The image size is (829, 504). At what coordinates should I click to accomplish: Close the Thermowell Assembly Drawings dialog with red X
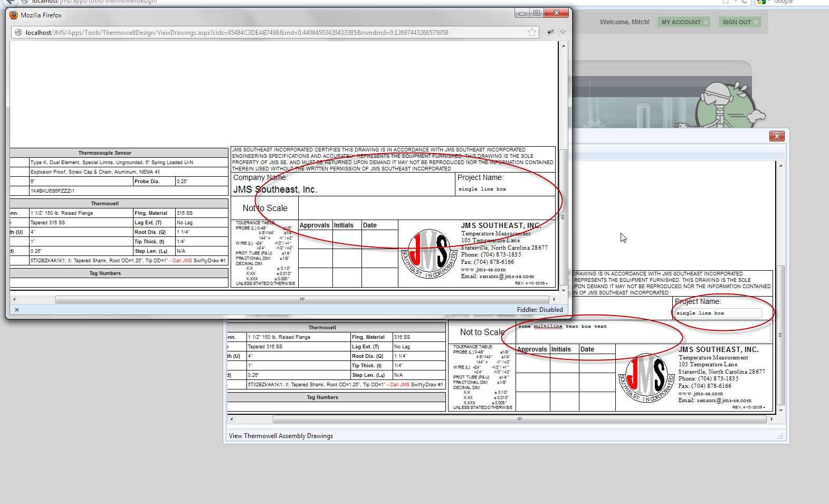pyautogui.click(x=777, y=136)
